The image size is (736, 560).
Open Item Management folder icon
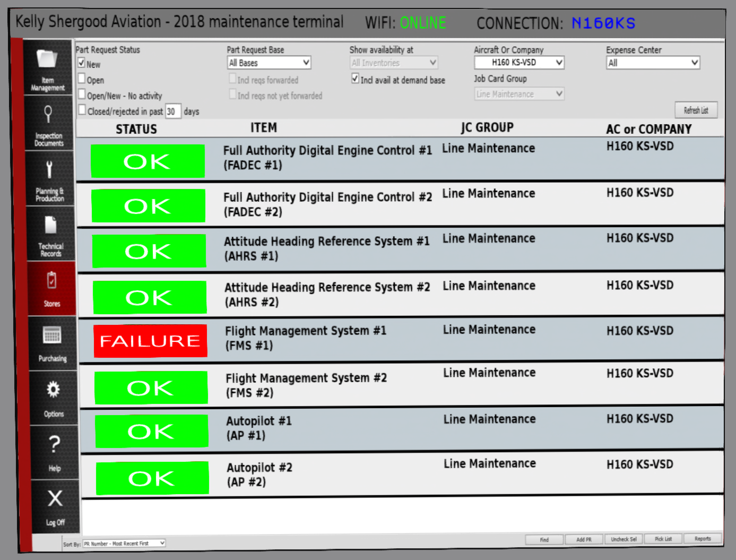(x=47, y=59)
